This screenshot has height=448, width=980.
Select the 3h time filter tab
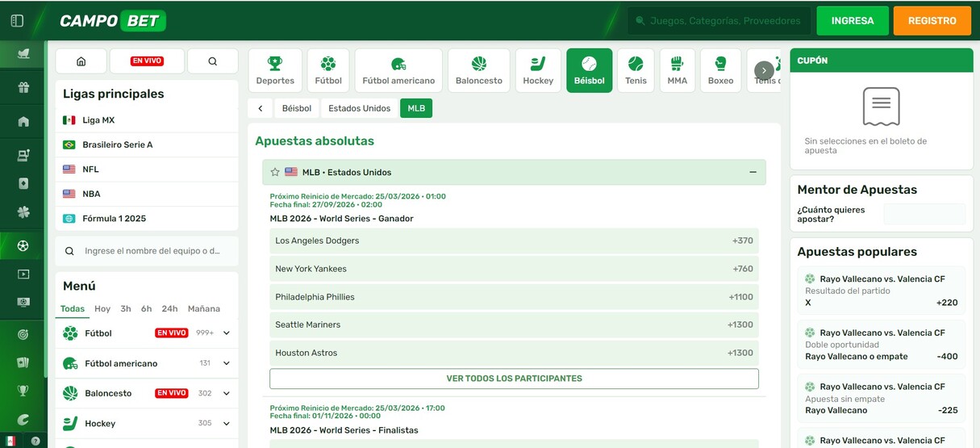[x=126, y=308]
